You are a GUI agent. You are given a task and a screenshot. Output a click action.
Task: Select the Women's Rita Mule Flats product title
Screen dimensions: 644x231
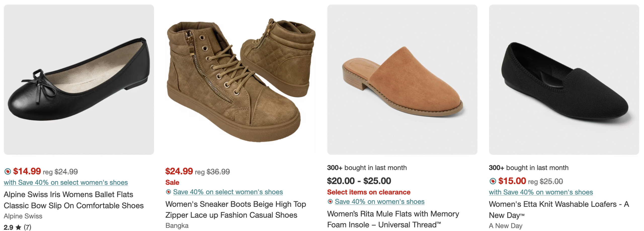tap(393, 219)
